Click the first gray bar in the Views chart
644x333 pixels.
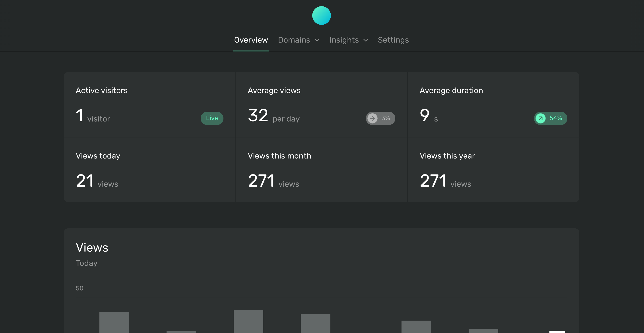pos(114,323)
